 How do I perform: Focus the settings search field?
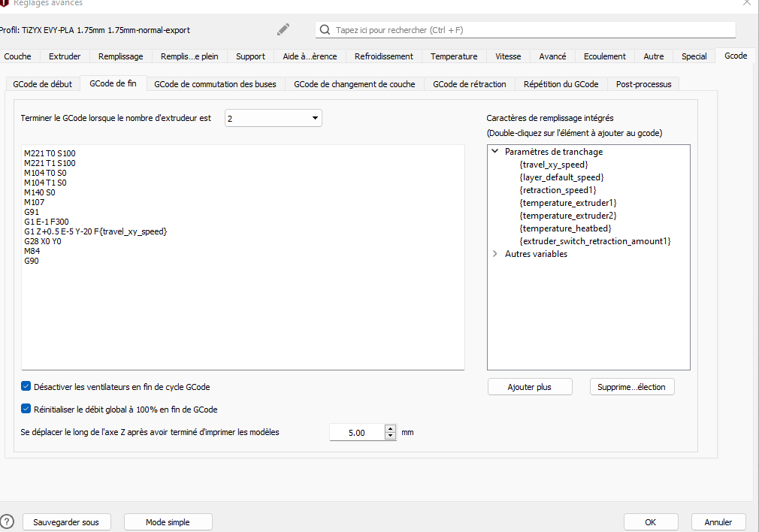click(x=526, y=30)
